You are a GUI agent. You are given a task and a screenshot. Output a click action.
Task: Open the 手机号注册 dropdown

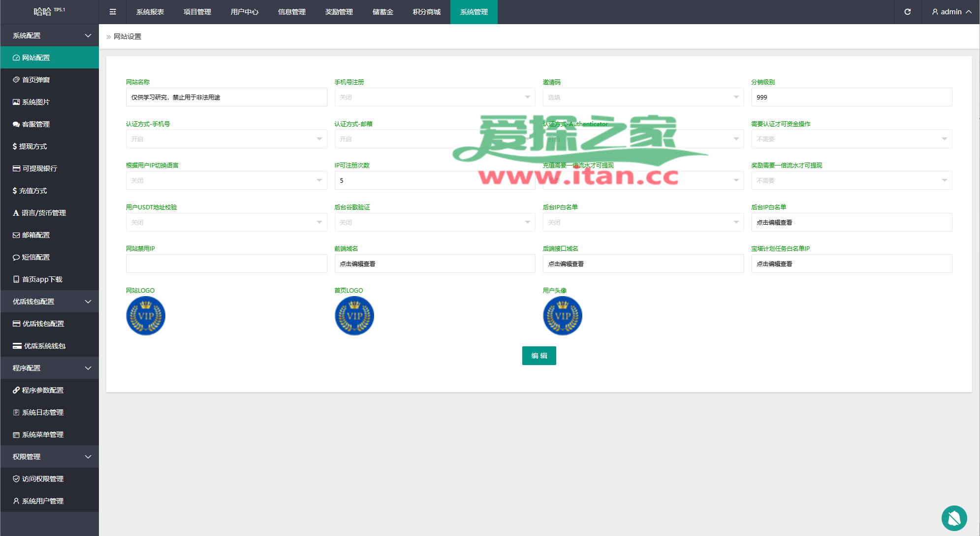pyautogui.click(x=435, y=97)
